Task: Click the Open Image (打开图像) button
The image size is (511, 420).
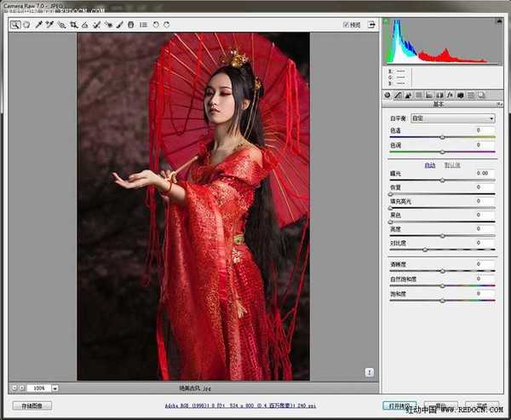Action: 399,406
